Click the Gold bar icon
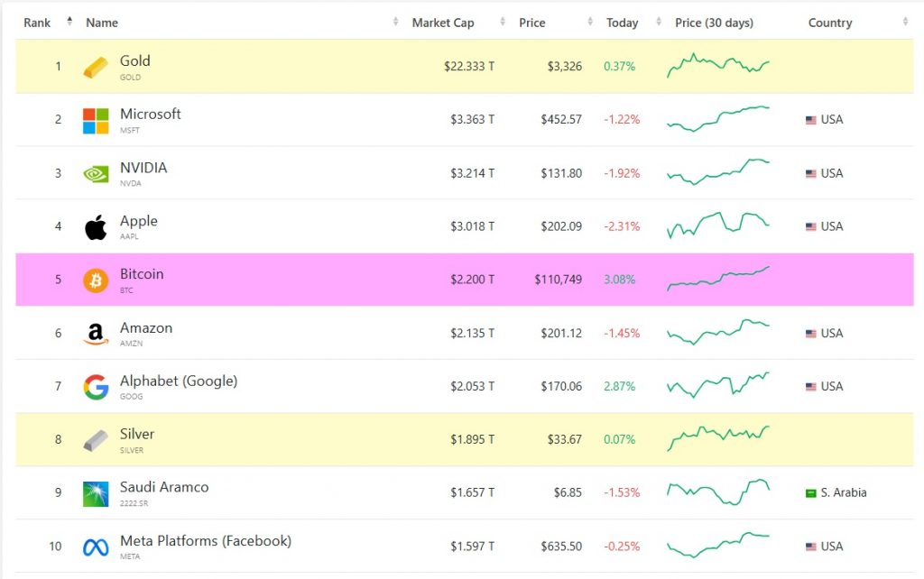 96,67
